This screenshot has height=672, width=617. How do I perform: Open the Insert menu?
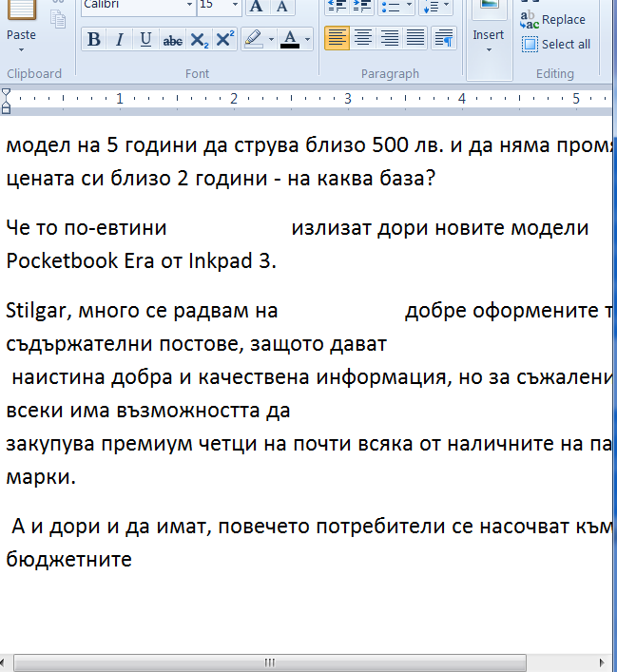point(489,43)
